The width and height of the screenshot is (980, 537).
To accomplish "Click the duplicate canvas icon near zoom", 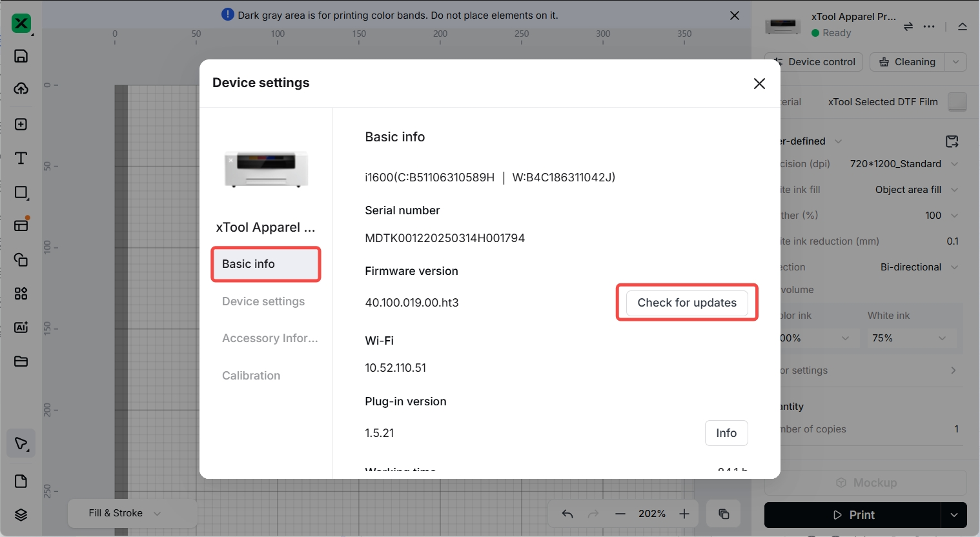I will pos(724,514).
